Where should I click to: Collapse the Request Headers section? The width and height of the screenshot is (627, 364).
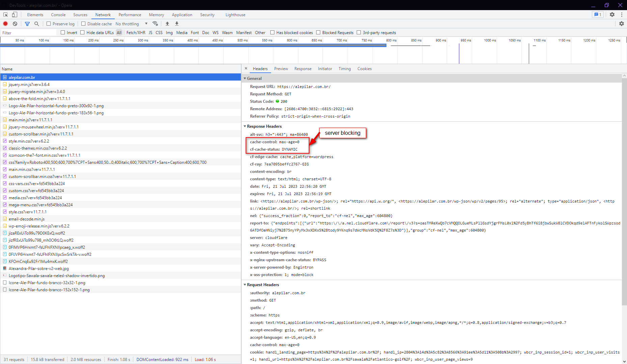click(245, 285)
